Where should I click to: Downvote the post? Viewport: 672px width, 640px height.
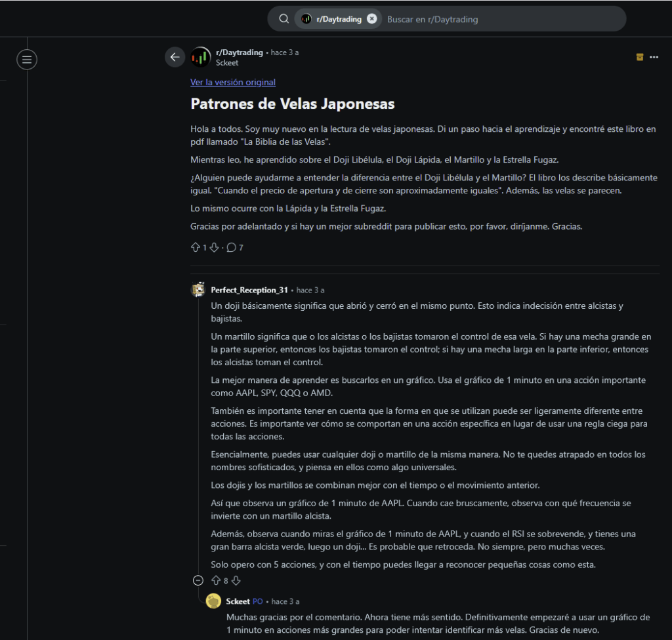pyautogui.click(x=214, y=247)
